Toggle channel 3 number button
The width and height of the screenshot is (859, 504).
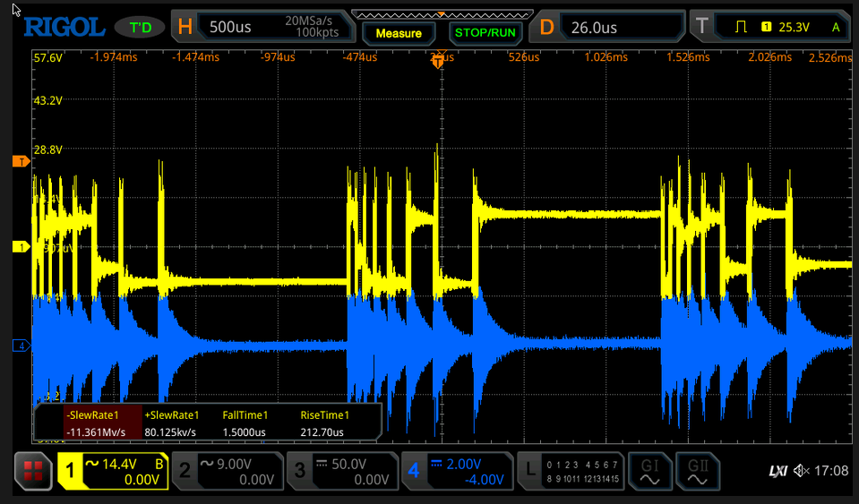pos(299,471)
